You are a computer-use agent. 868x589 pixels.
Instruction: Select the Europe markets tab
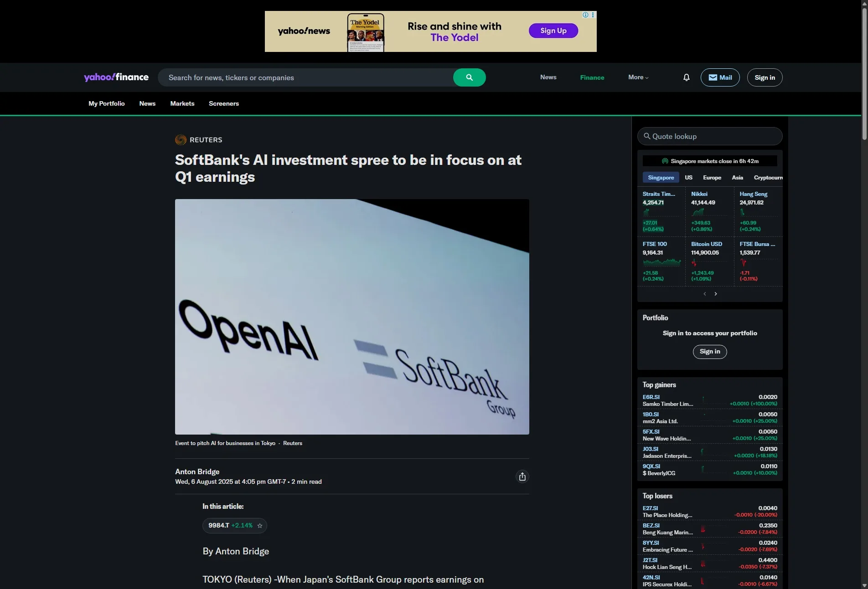click(712, 178)
